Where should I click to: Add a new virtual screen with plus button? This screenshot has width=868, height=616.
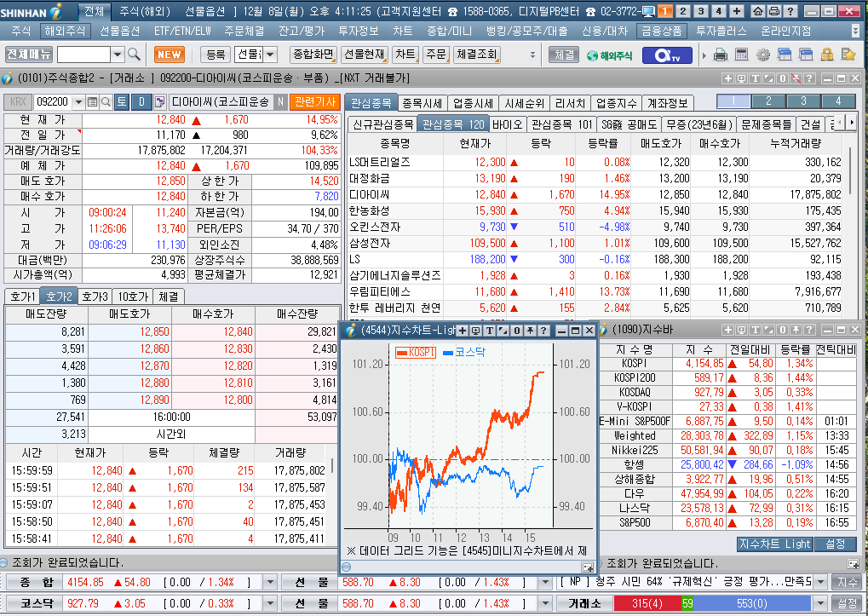[x=737, y=11]
